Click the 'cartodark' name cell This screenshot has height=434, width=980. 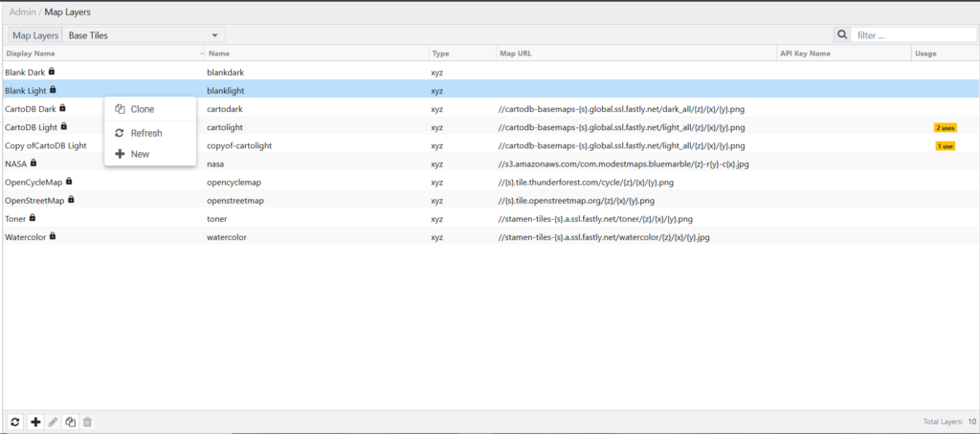(225, 109)
